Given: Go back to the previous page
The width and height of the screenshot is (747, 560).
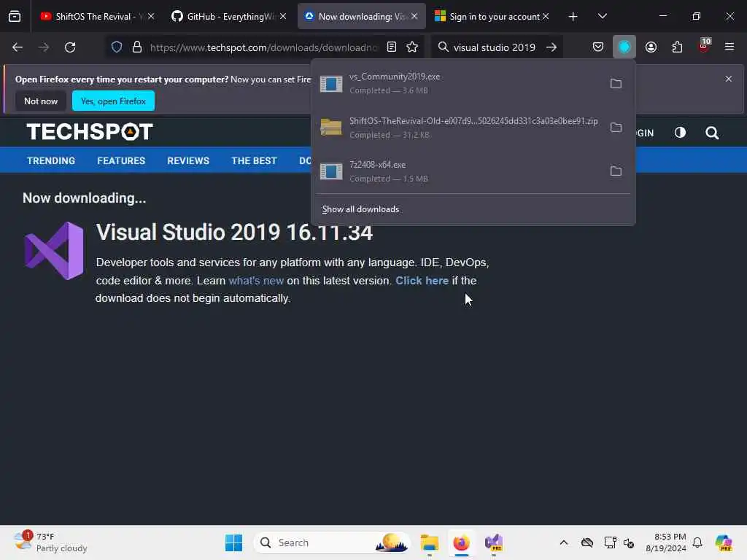Looking at the screenshot, I should 18,47.
